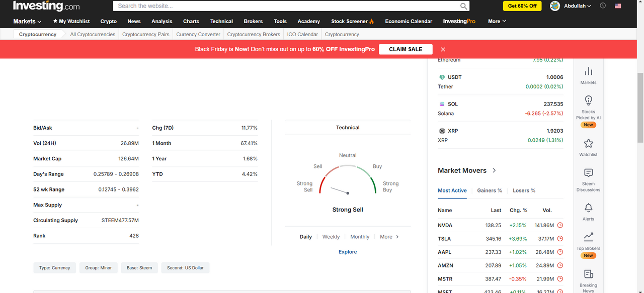Expand the More timeframe option under Technical
This screenshot has height=293, width=644.
pos(389,237)
